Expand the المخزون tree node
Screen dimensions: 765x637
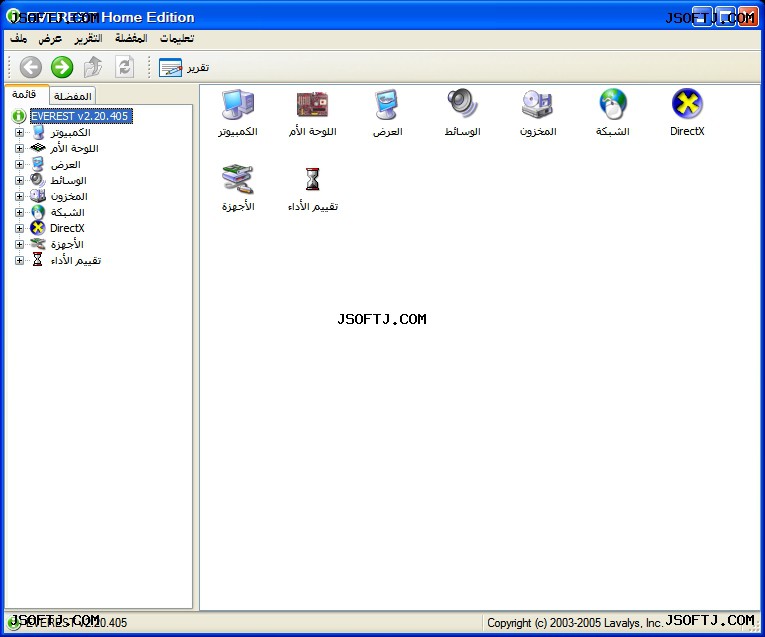click(x=19, y=197)
